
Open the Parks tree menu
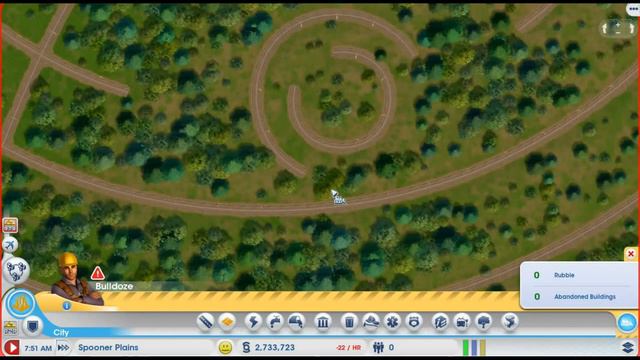click(x=483, y=322)
